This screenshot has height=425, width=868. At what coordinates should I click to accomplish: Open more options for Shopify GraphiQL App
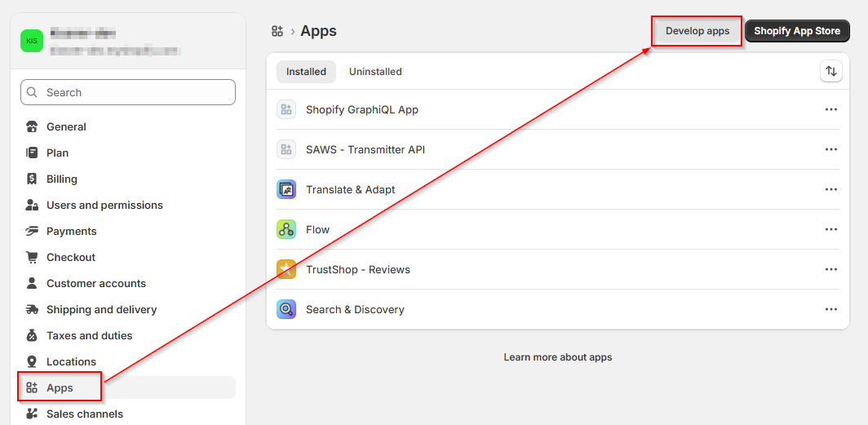831,109
